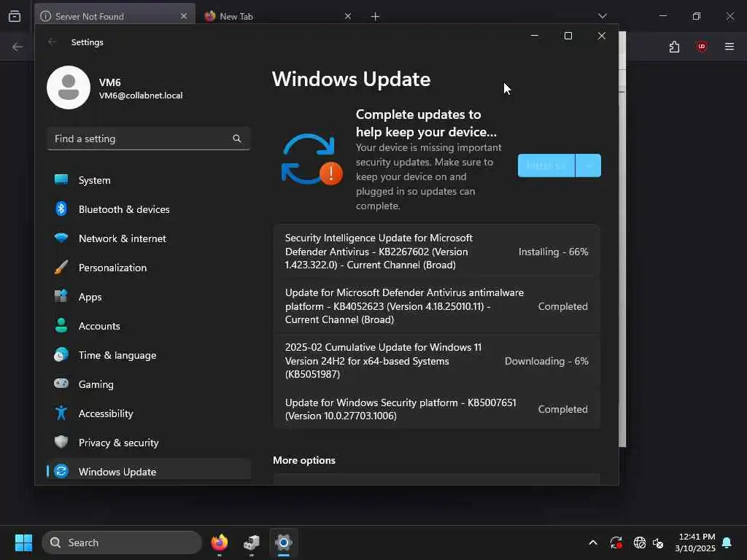Click the KB2267602 Security Intelligence Update row

coord(436,252)
